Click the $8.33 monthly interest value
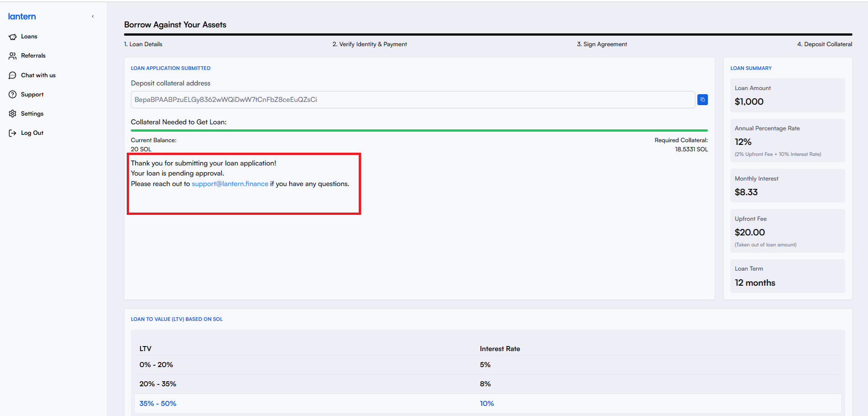This screenshot has height=416, width=868. click(746, 192)
